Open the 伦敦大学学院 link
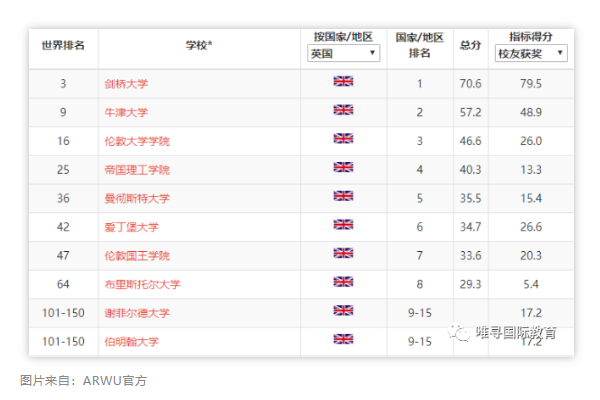The height and width of the screenshot is (400, 600). click(x=137, y=141)
